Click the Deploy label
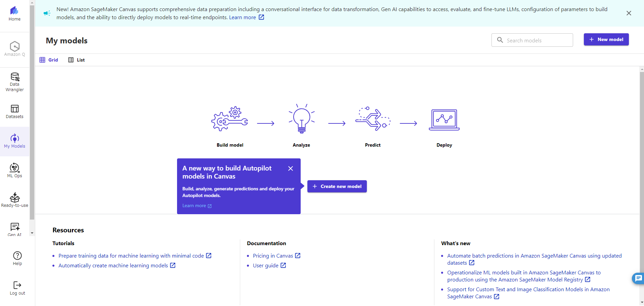 click(444, 145)
